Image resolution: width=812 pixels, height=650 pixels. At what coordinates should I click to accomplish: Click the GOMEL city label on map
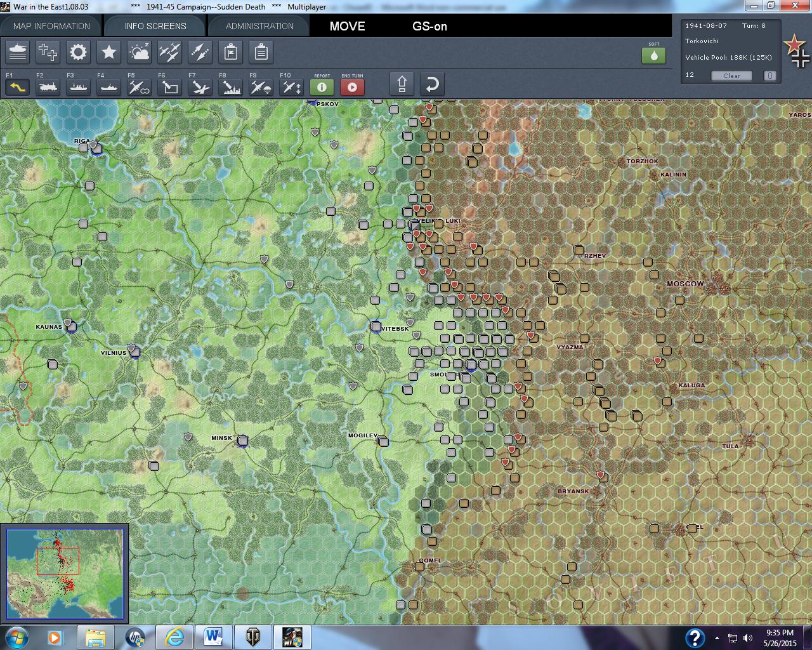pyautogui.click(x=430, y=560)
